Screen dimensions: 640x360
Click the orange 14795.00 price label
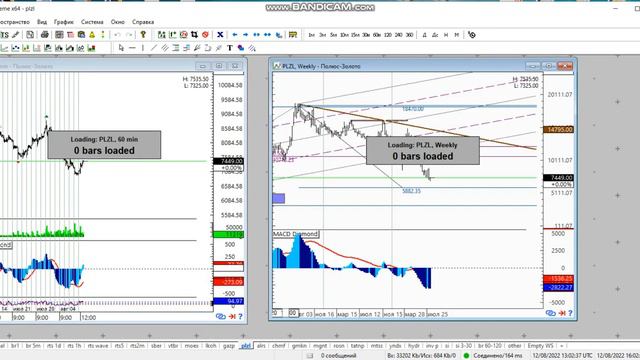pos(558,130)
